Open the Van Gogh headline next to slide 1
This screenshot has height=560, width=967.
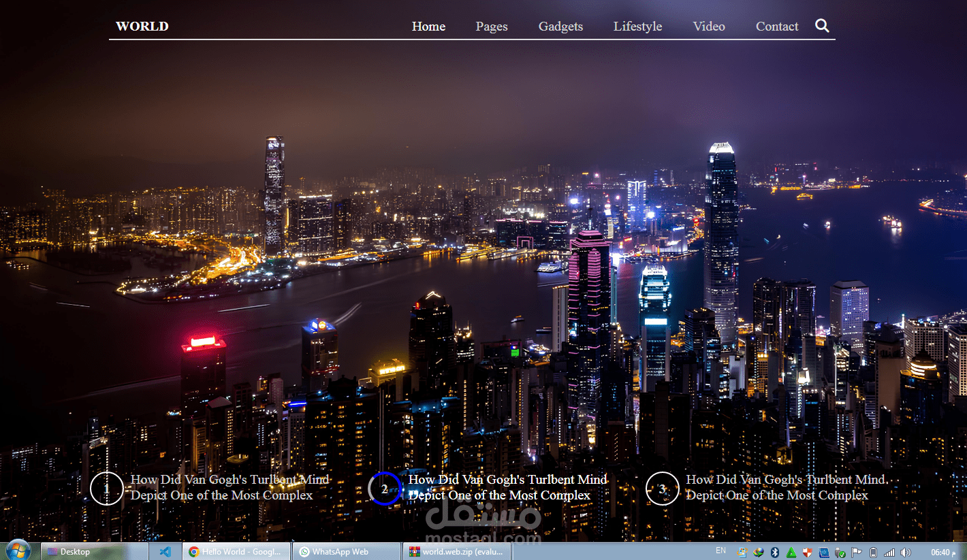tap(230, 487)
